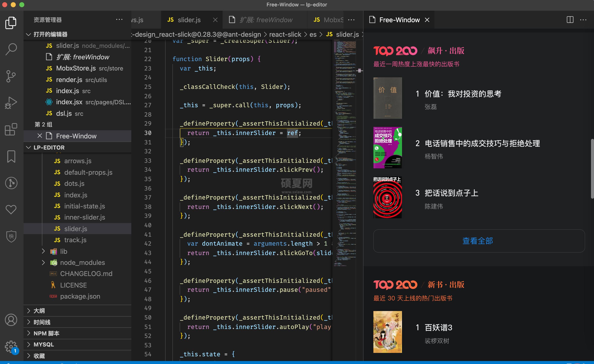Open the Extensions view icon

point(11,129)
